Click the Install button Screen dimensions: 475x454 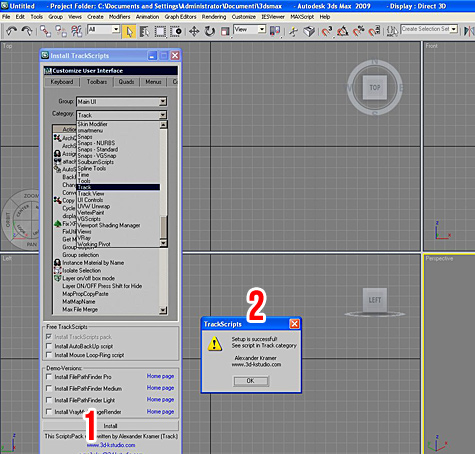111,426
